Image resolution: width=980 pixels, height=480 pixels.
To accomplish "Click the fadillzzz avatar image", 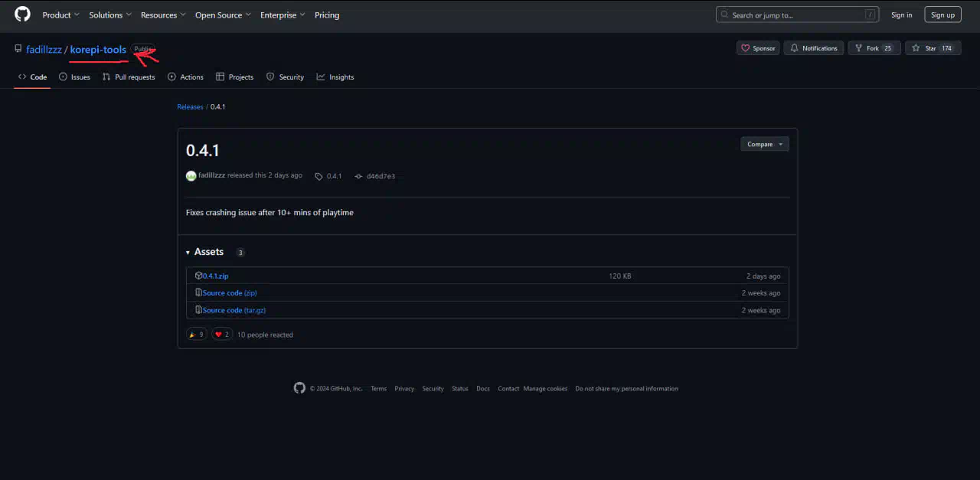I will 191,176.
